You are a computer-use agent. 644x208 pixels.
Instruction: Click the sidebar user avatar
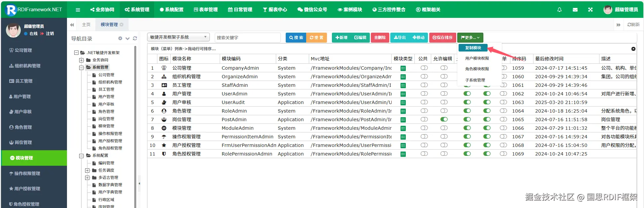(14, 30)
